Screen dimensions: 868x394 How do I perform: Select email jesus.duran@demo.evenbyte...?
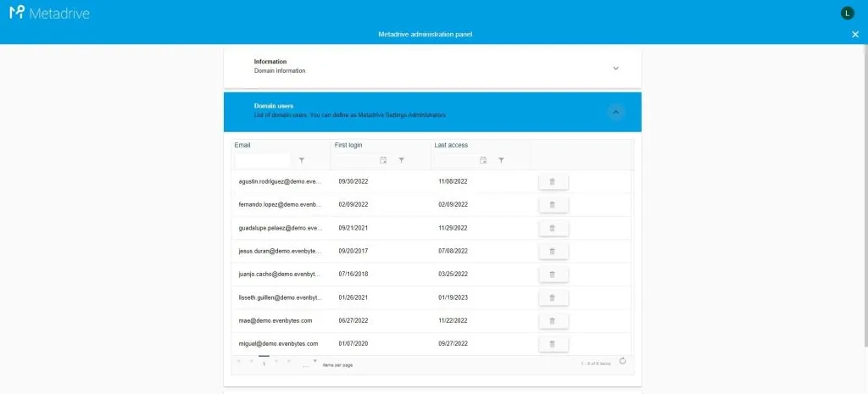(280, 252)
